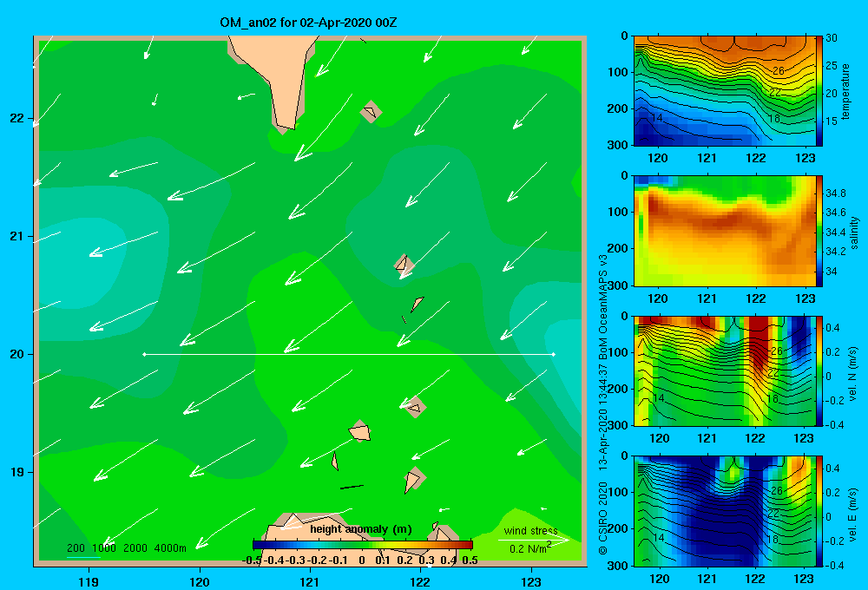Click the '© CSIRO 2020' copyright text
Viewport: 868px width, 590px height.
tap(603, 518)
